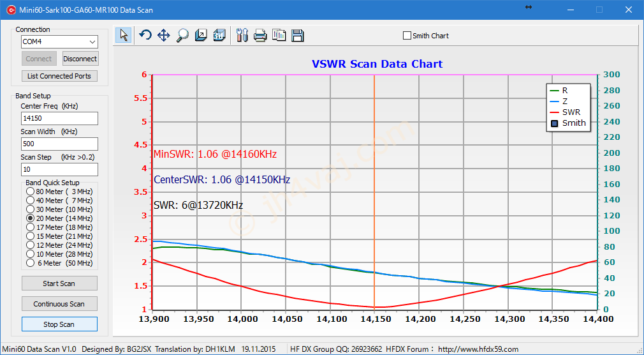Close the Mini60 Data Scan window
This screenshot has width=644, height=355.
click(x=629, y=10)
